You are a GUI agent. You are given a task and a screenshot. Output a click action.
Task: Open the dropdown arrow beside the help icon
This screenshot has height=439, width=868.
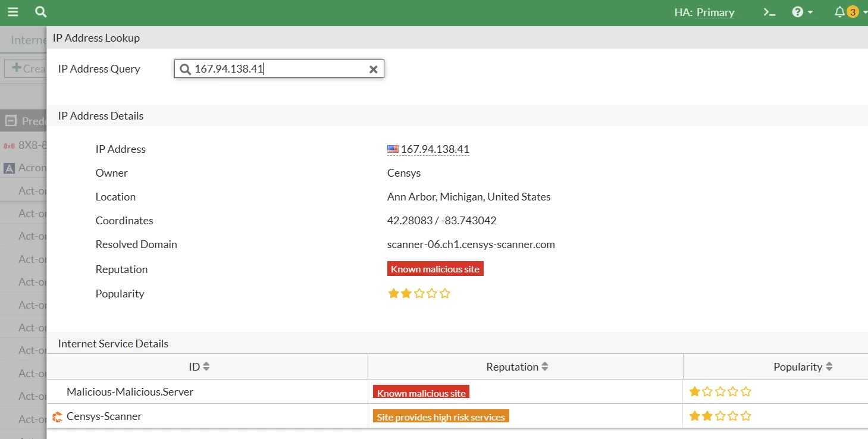[x=810, y=12]
